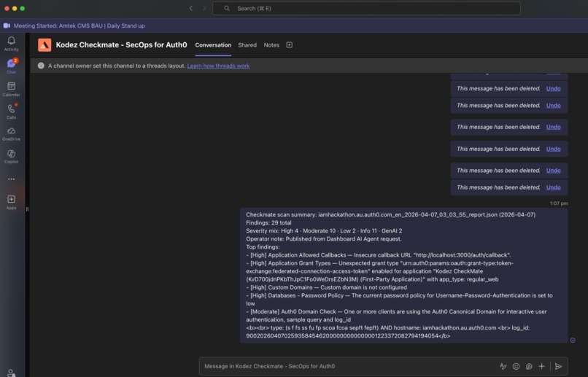Click the message sent status checkmark

pyautogui.click(x=573, y=341)
